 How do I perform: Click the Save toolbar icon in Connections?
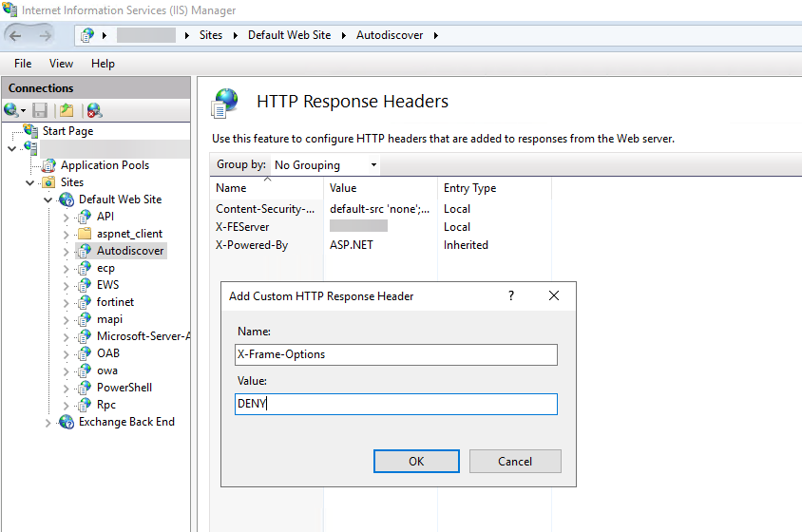point(40,110)
